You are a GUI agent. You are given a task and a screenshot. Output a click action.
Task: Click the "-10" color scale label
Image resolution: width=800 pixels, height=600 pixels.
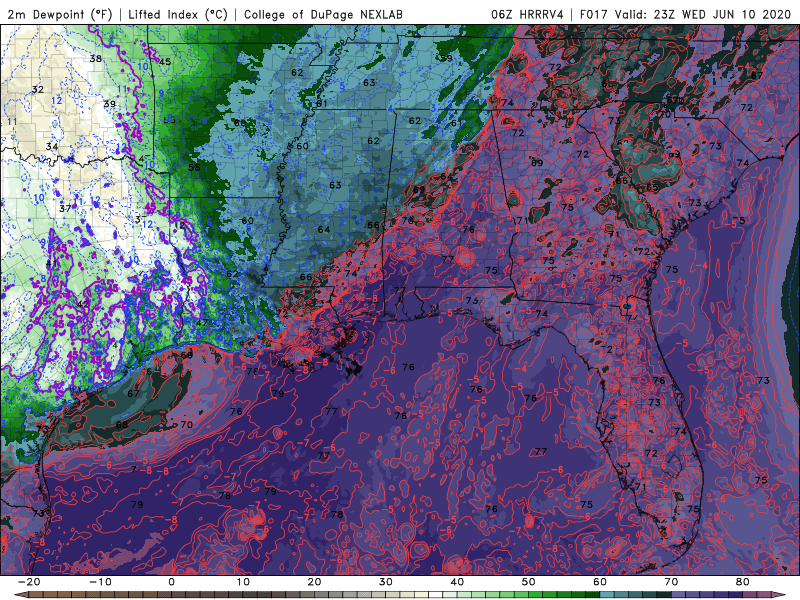coord(99,582)
